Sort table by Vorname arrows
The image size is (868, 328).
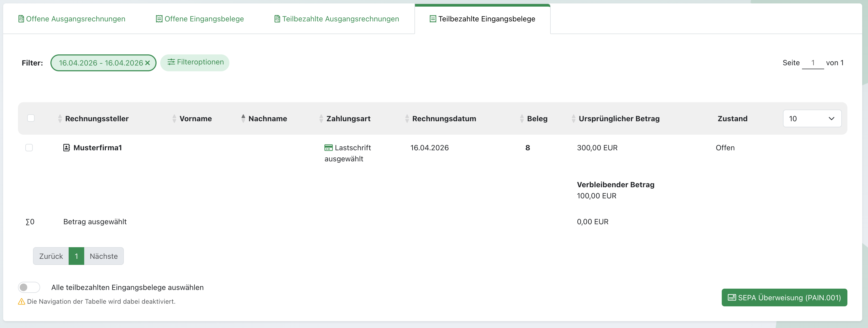174,119
